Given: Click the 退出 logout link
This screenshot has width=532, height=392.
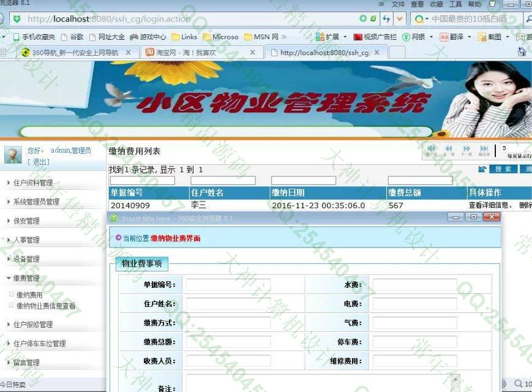Looking at the screenshot, I should click(39, 162).
